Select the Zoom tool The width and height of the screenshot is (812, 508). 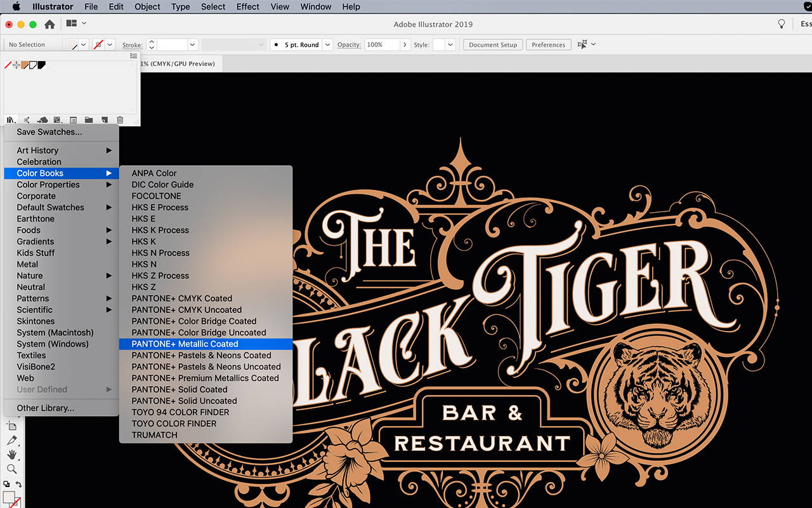point(11,469)
